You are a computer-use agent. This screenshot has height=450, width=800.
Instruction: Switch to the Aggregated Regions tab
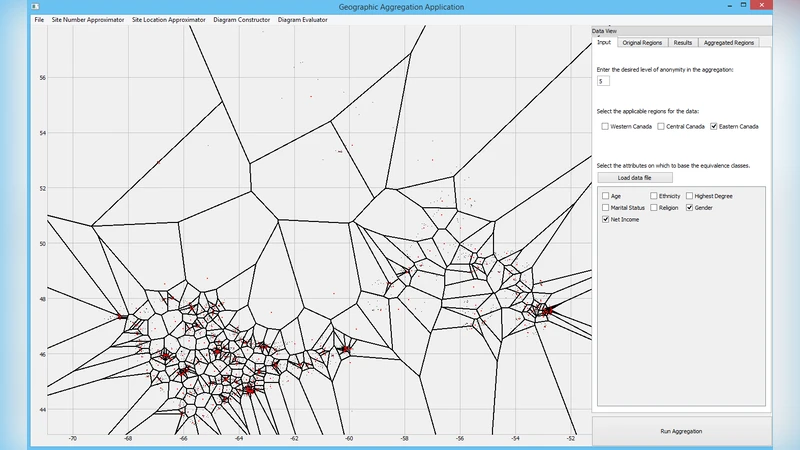[x=729, y=42]
